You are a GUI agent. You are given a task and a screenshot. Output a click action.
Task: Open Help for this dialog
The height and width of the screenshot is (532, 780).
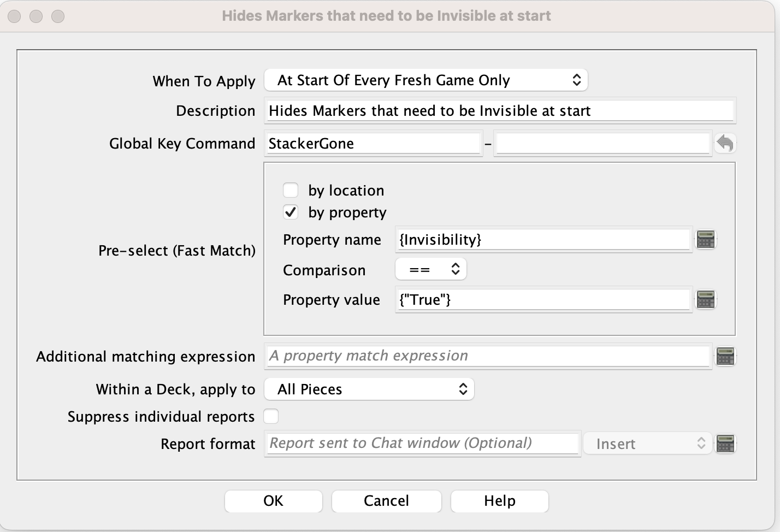pyautogui.click(x=499, y=501)
